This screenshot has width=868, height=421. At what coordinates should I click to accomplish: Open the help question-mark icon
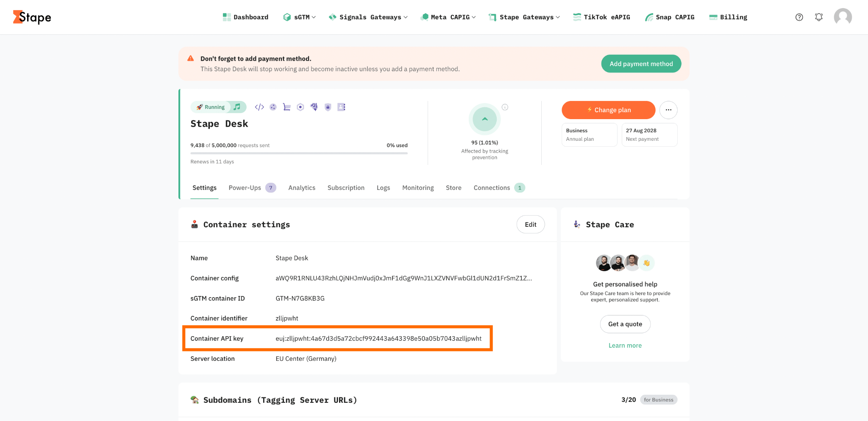tap(799, 17)
